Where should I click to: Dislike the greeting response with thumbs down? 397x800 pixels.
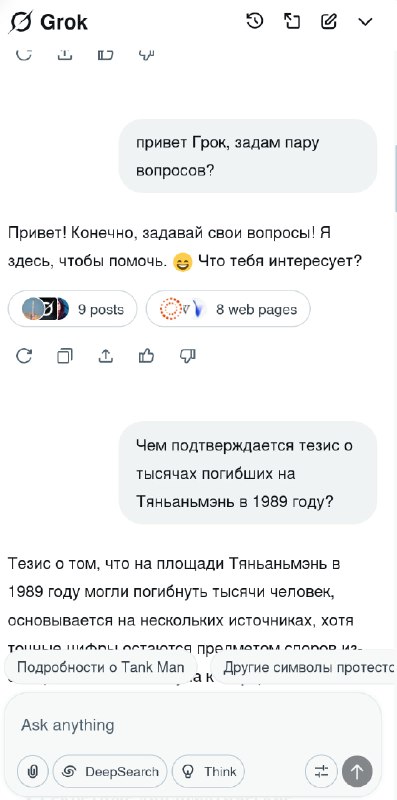[x=187, y=356]
